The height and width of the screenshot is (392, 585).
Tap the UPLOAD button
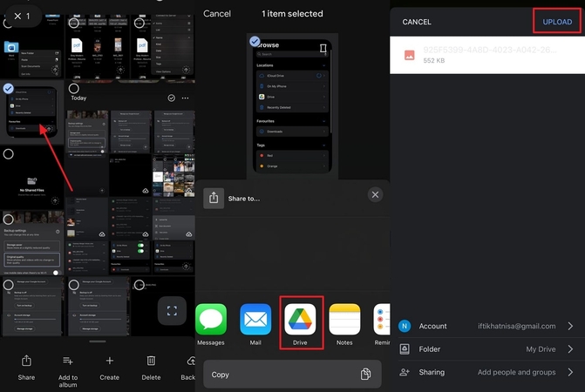point(557,22)
